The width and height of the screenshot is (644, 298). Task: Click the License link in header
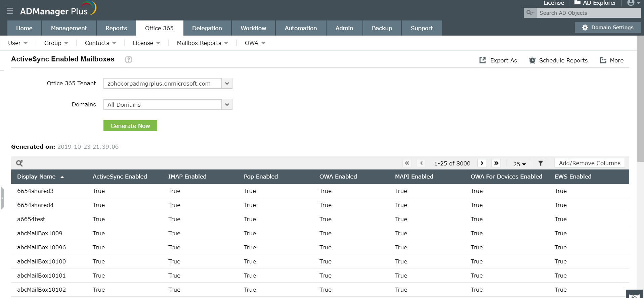coord(554,3)
